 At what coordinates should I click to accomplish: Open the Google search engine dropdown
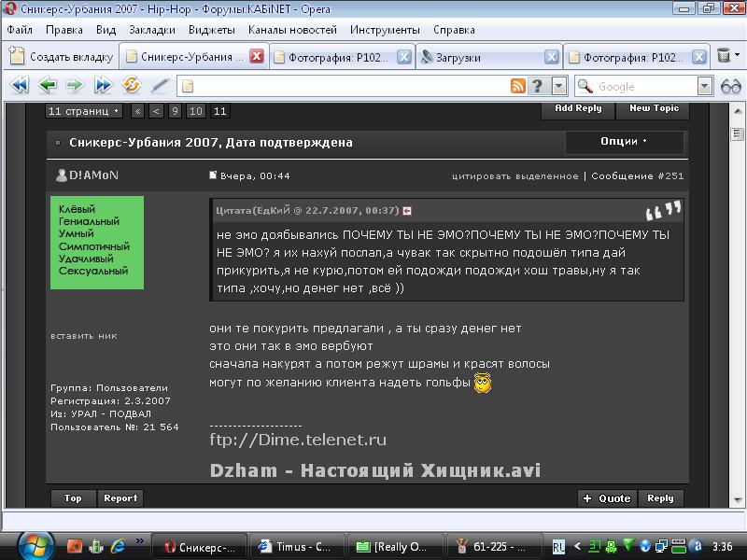point(705,87)
